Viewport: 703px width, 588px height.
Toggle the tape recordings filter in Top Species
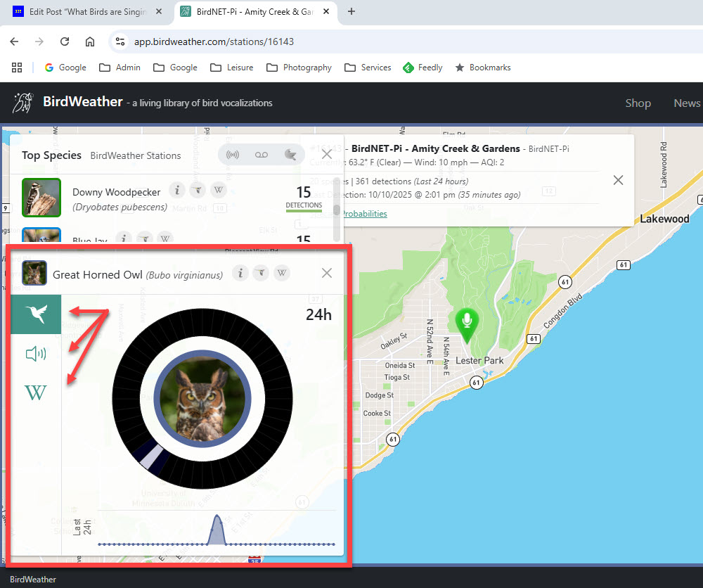261,155
